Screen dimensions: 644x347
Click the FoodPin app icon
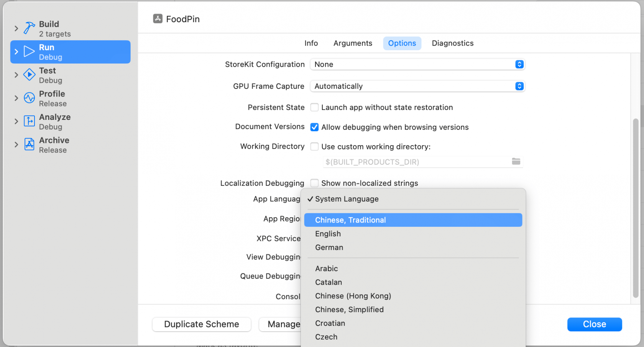(158, 19)
